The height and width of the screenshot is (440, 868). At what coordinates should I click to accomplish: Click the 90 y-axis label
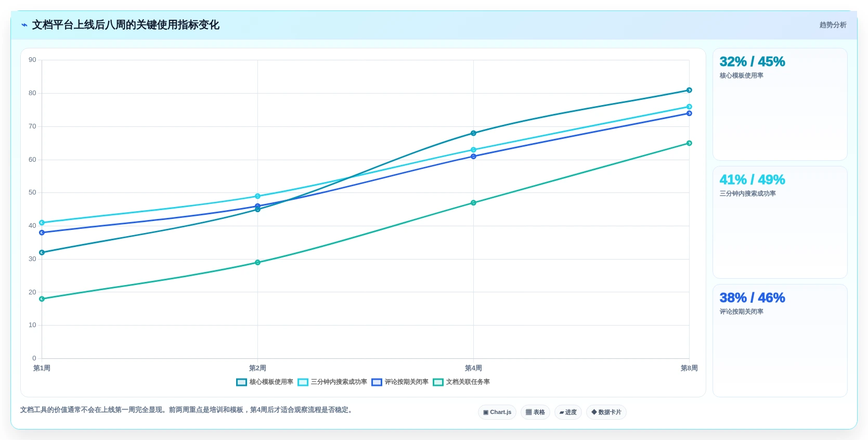32,60
